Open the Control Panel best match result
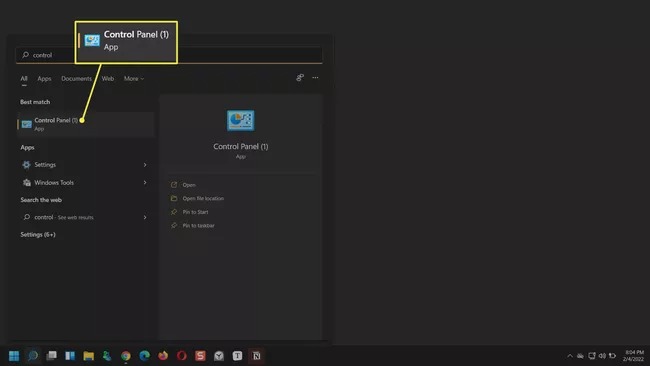Screen dimensions: 650x366 (x=86, y=124)
